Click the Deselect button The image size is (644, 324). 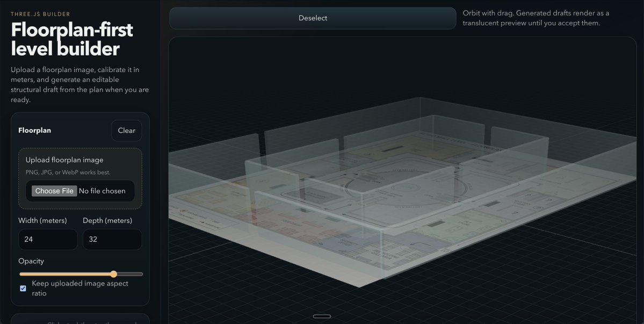(313, 18)
